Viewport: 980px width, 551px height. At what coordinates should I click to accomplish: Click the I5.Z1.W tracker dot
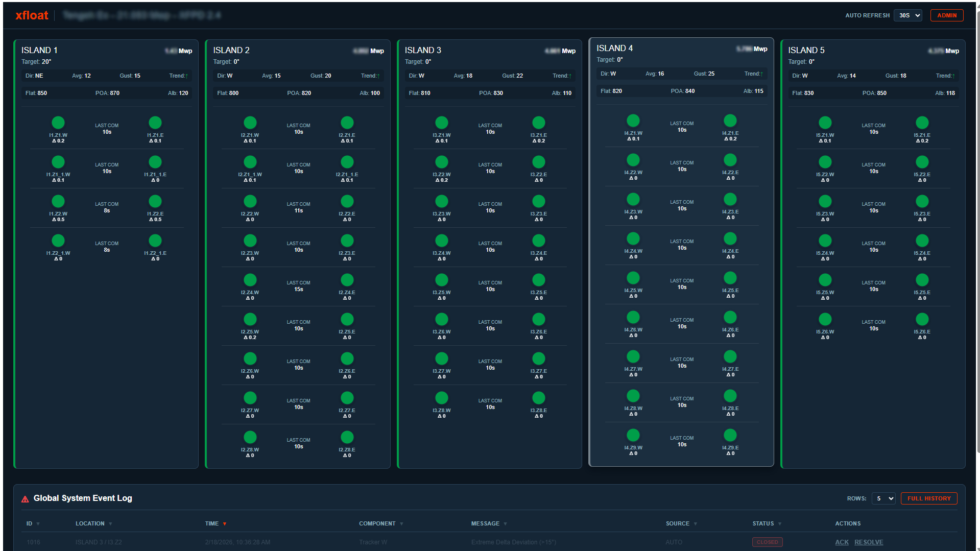pyautogui.click(x=825, y=122)
